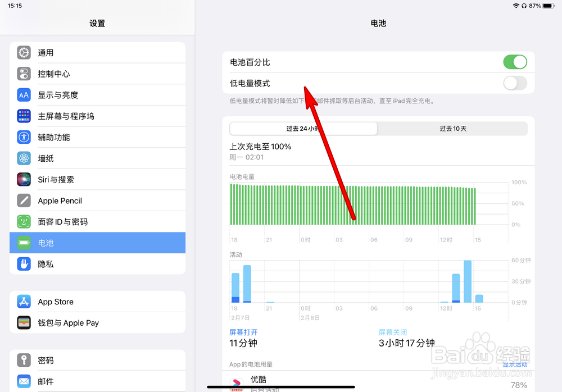The width and height of the screenshot is (562, 392).
Task: Click the 辅助功能 accessibility icon
Action: (x=24, y=137)
